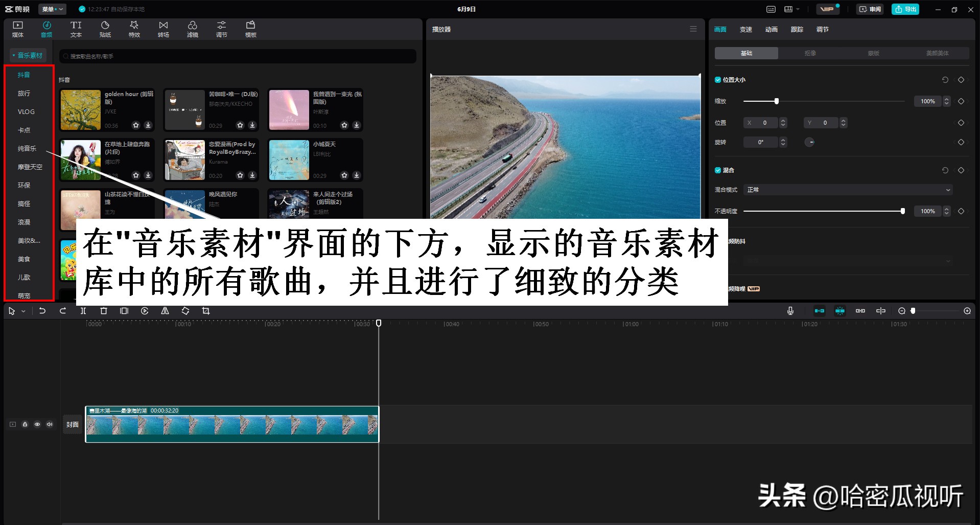Start a voiceover with the microphone icon
Image resolution: width=980 pixels, height=525 pixels.
(x=790, y=311)
